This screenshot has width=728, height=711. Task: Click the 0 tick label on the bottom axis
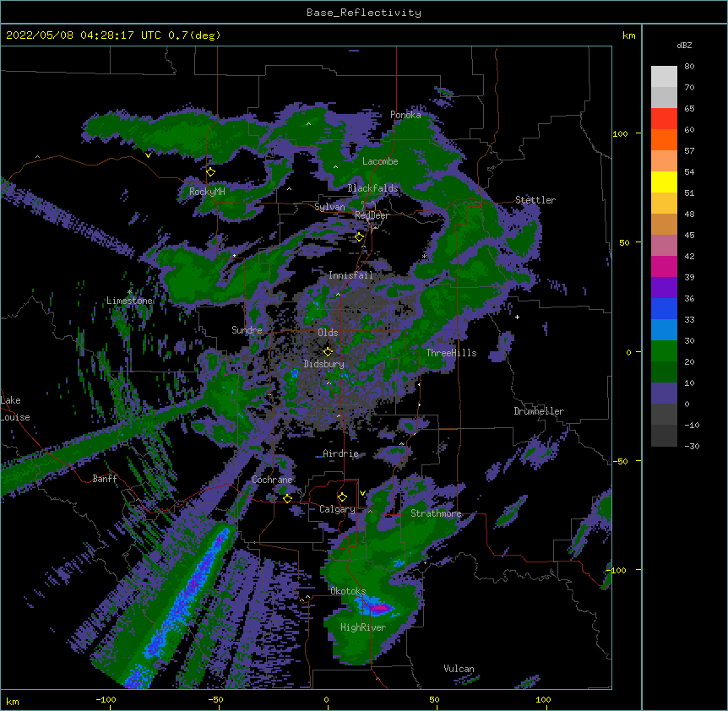[x=326, y=699]
